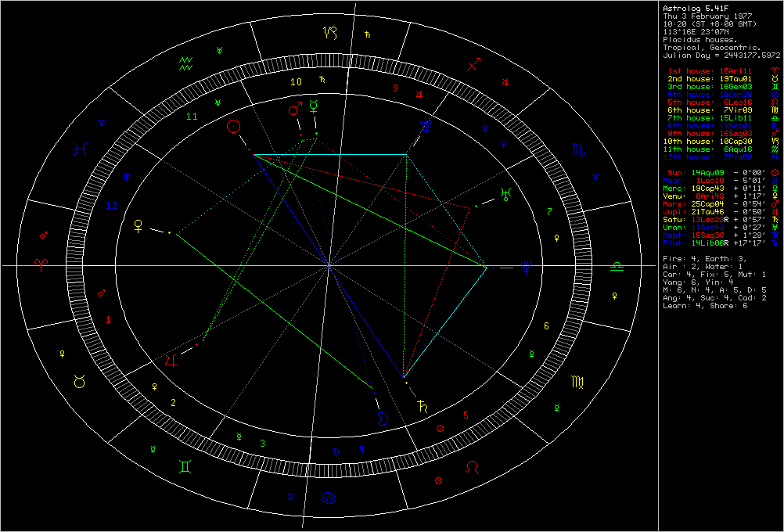Click the green Gemini sign on the ring

186,465
